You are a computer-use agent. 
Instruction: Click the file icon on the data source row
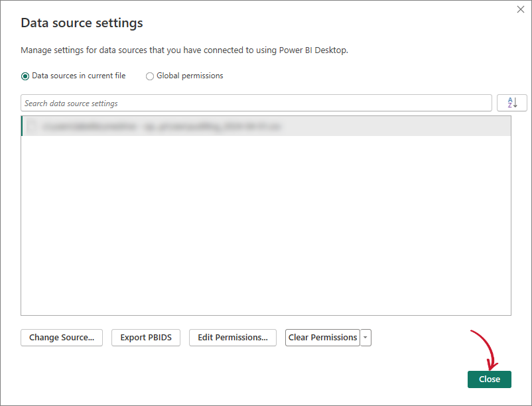[x=29, y=125]
